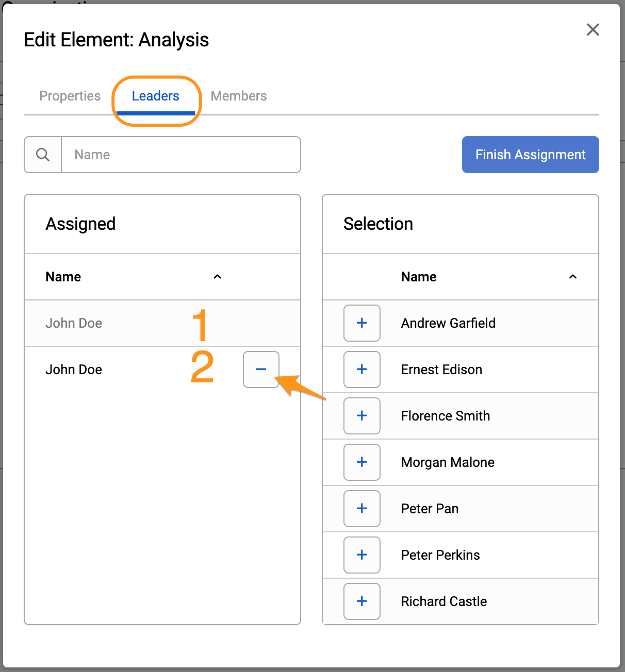Click the Finish Assignment button
Viewport: 625px width, 672px height.
tap(530, 155)
